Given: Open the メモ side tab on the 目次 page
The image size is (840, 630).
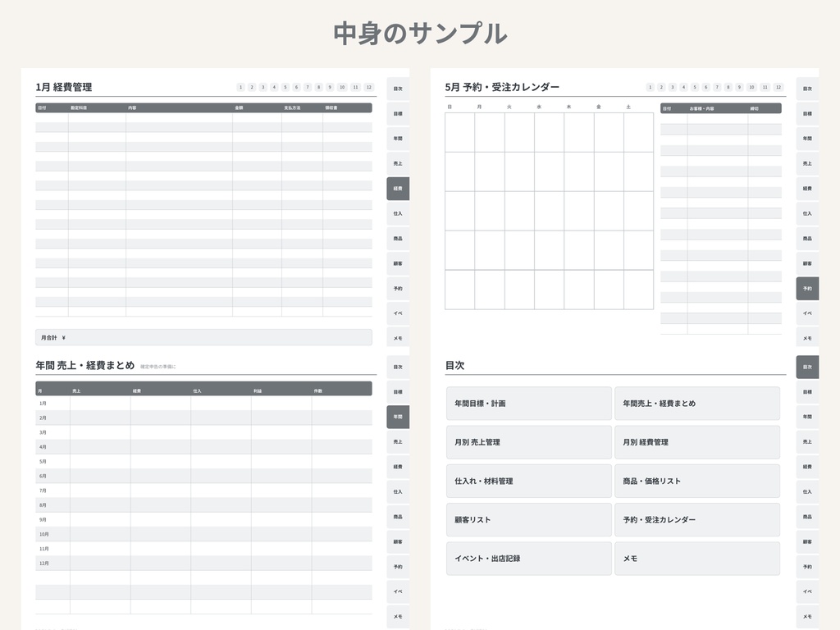Looking at the screenshot, I should coord(808,617).
